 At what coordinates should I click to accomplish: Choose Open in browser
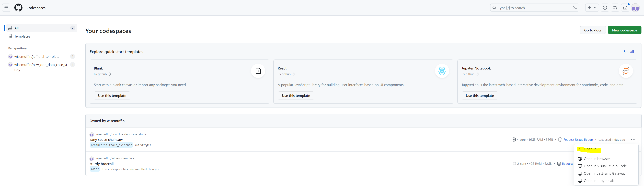coord(606,159)
